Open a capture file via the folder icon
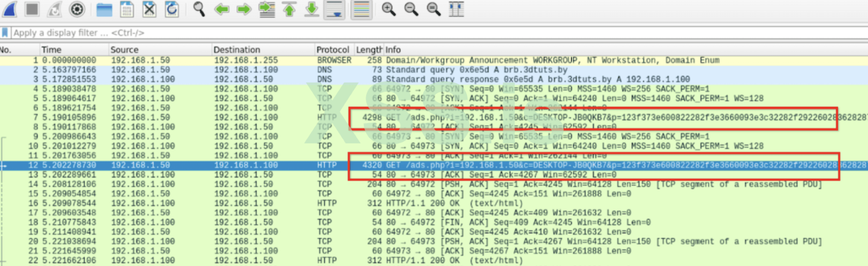Viewport: 868px width, 266px height. 104,9
